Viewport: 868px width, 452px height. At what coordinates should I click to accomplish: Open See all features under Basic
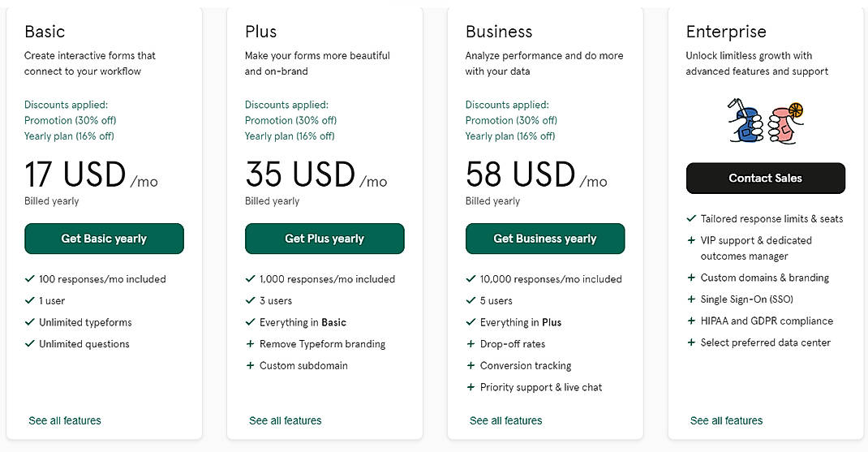click(65, 420)
